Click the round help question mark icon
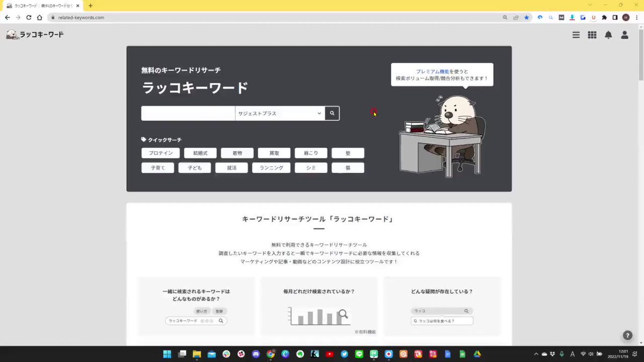 (x=627, y=335)
